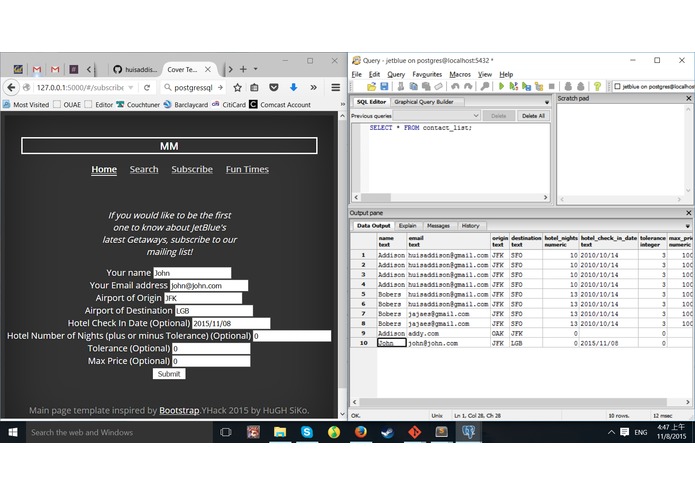
Task: Close the Scratch pad panel
Action: pyautogui.click(x=688, y=98)
